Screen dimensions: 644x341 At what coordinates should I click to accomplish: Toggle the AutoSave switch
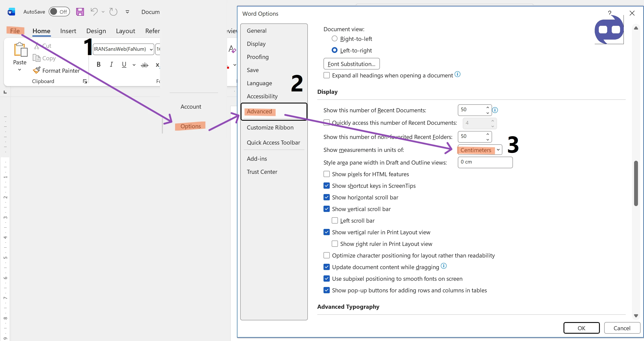59,12
